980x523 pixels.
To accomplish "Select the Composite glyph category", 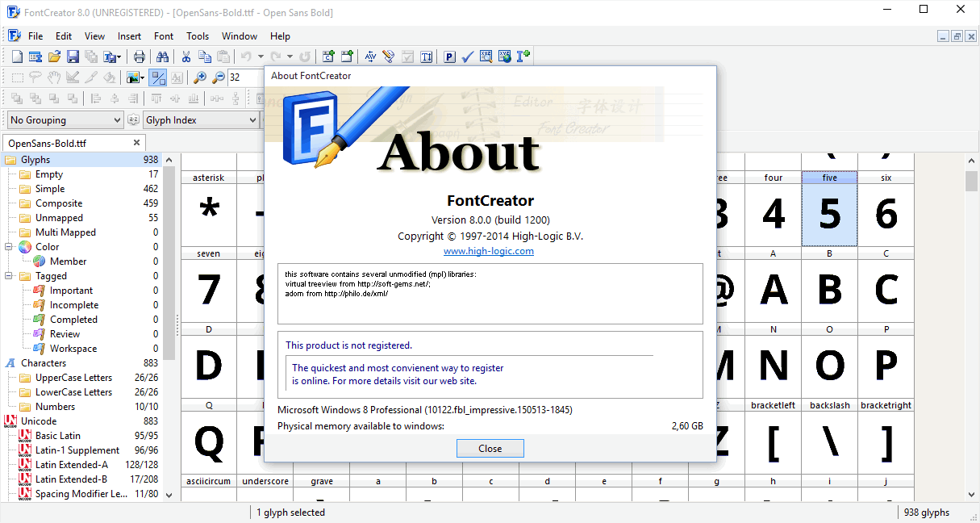I will coord(58,203).
